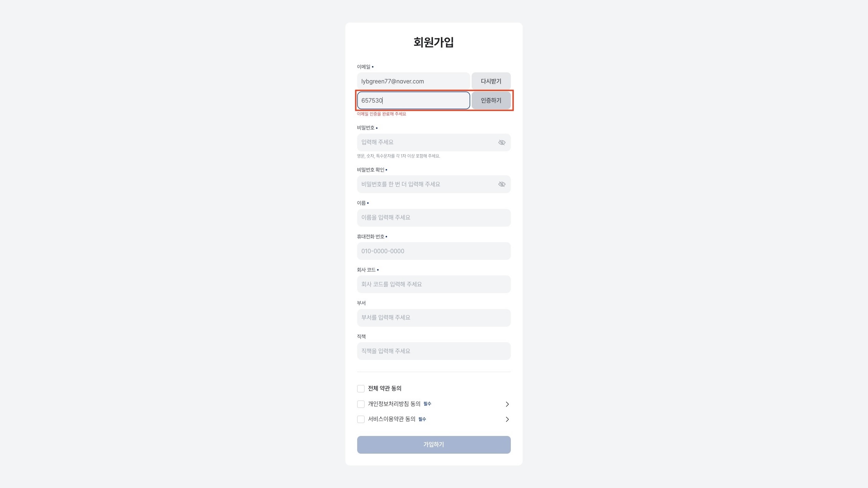
Task: Click the 이름 name input field
Action: [434, 218]
